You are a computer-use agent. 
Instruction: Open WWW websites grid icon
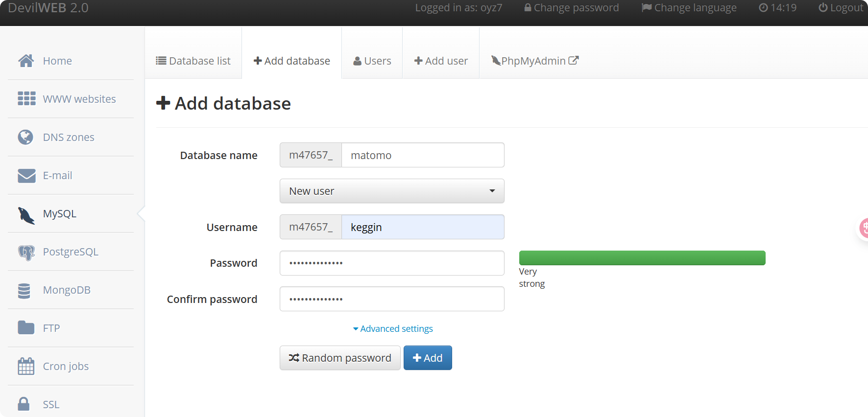(26, 99)
